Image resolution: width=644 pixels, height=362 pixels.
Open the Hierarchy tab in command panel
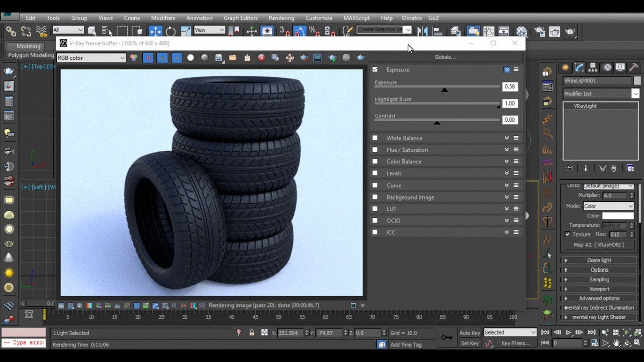pos(593,67)
